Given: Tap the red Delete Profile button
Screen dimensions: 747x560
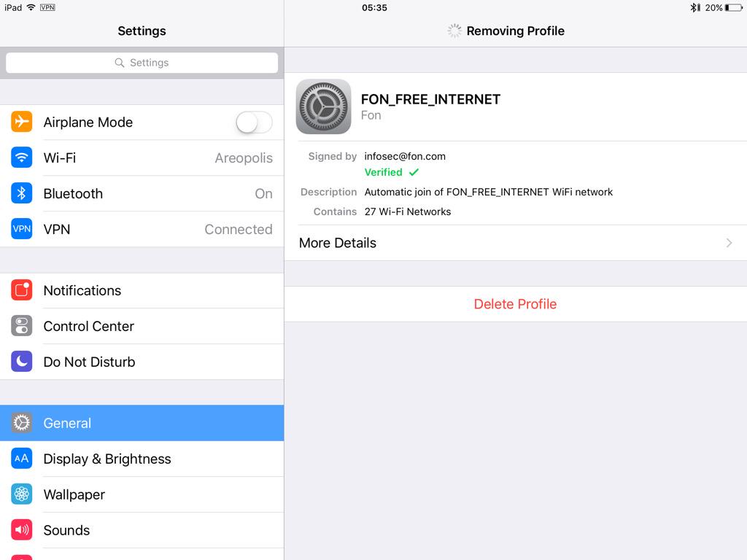Looking at the screenshot, I should click(x=516, y=304).
